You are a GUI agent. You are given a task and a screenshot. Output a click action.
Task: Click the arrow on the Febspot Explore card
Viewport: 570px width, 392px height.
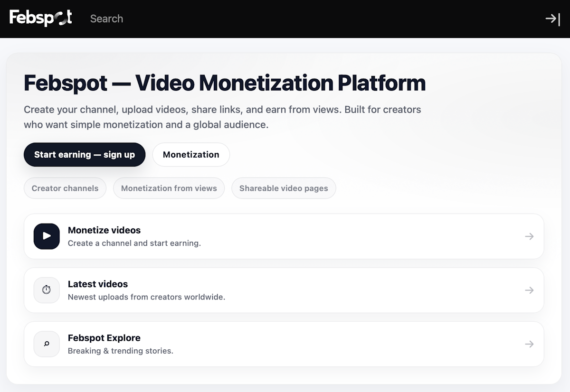tap(529, 344)
